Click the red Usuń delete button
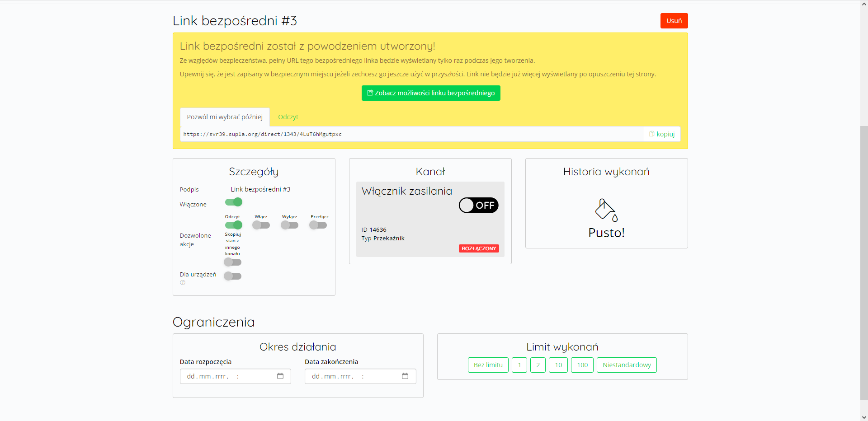Image resolution: width=868 pixels, height=421 pixels. click(674, 21)
